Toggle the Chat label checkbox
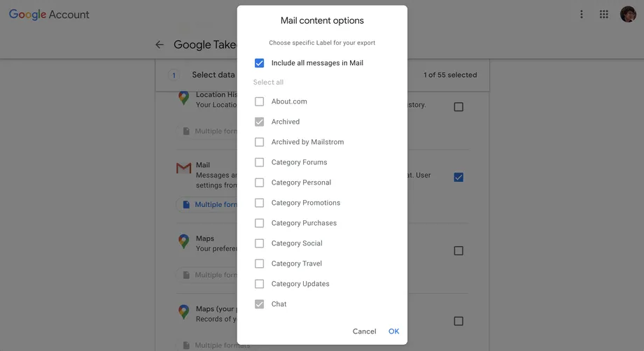Viewport: 644px width, 351px height. [x=259, y=304]
